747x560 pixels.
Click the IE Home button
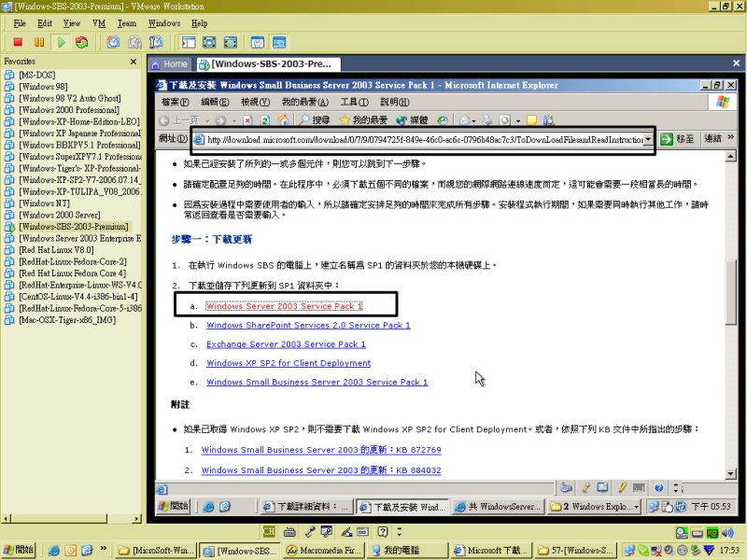(x=284, y=120)
